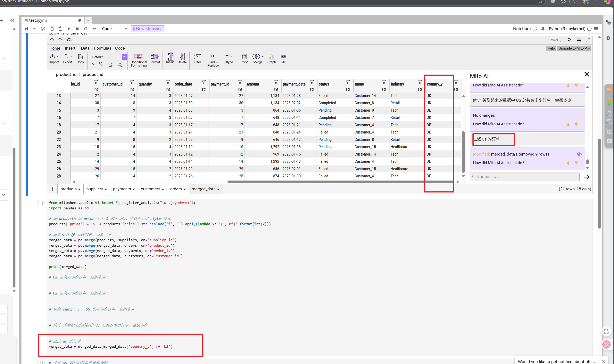Viewport: 614px width, 364px height.
Task: Click Upgrade to Mito Pro
Action: (x=574, y=48)
